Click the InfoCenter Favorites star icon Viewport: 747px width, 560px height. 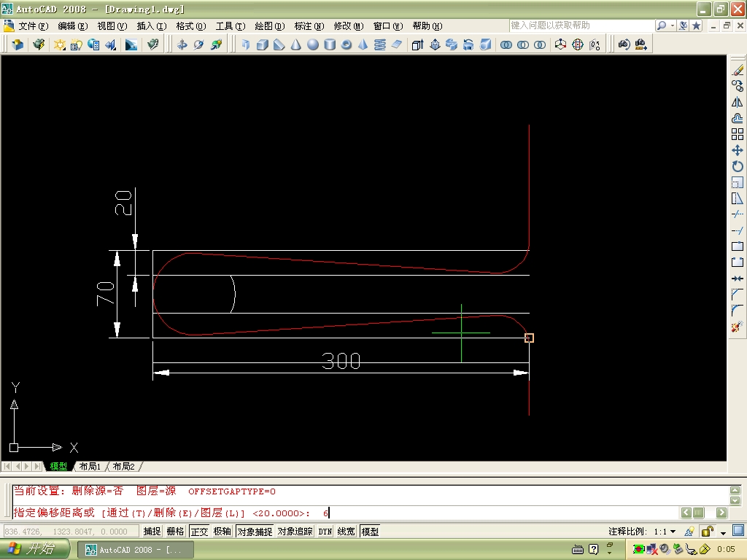tap(697, 26)
